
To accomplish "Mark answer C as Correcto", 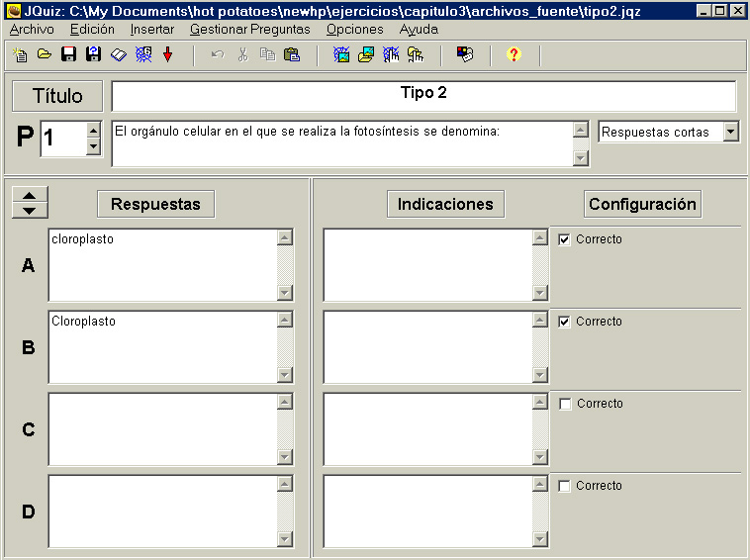I will pos(564,404).
